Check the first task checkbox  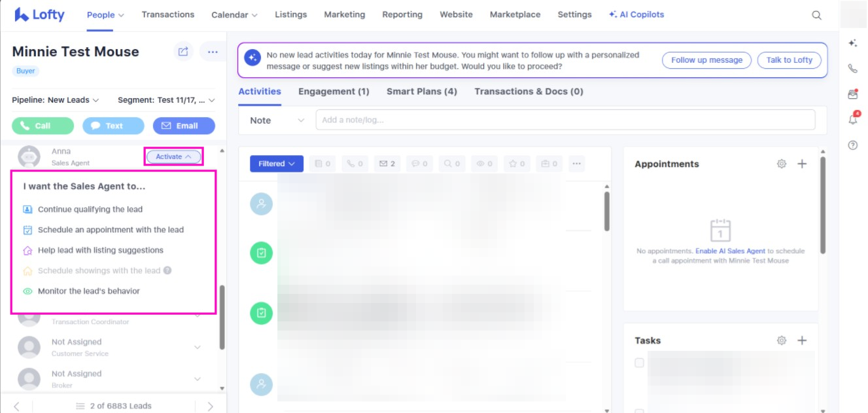click(639, 363)
